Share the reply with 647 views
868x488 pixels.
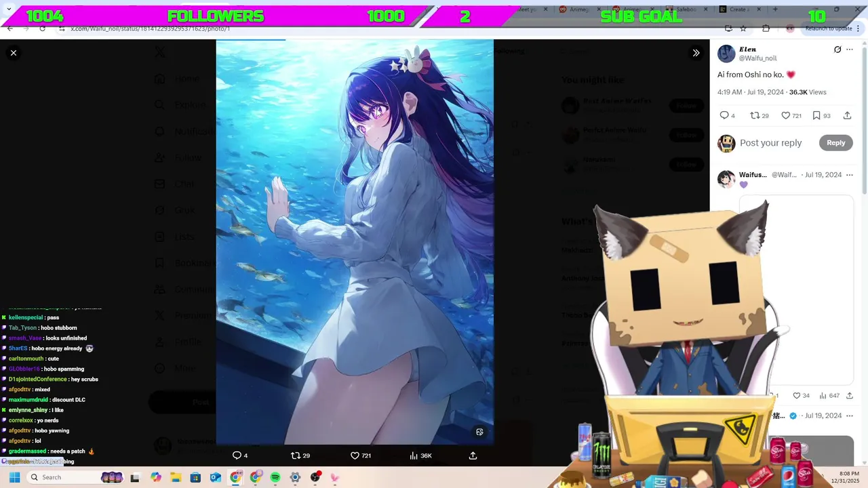[x=850, y=395]
